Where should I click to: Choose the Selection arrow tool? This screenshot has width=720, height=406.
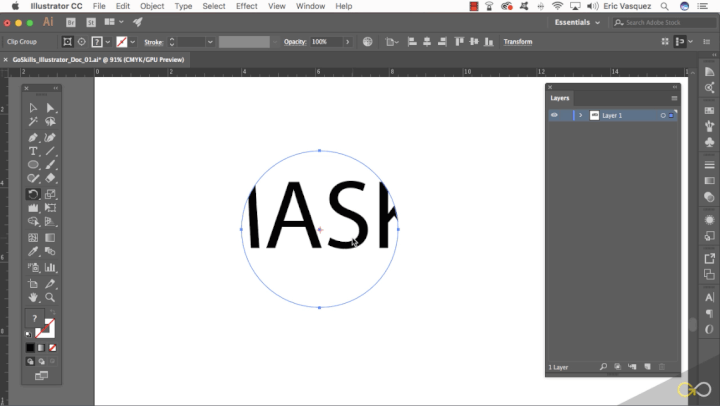(33, 108)
